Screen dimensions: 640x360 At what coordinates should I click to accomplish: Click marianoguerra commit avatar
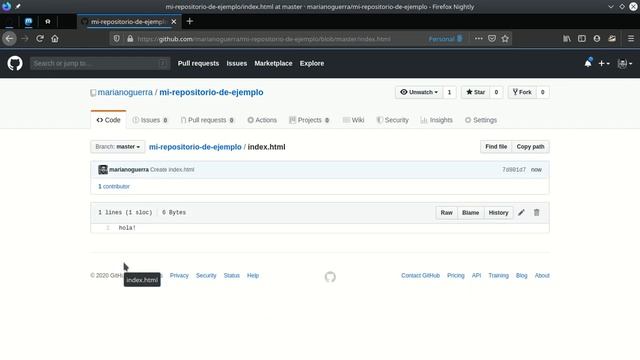point(103,169)
